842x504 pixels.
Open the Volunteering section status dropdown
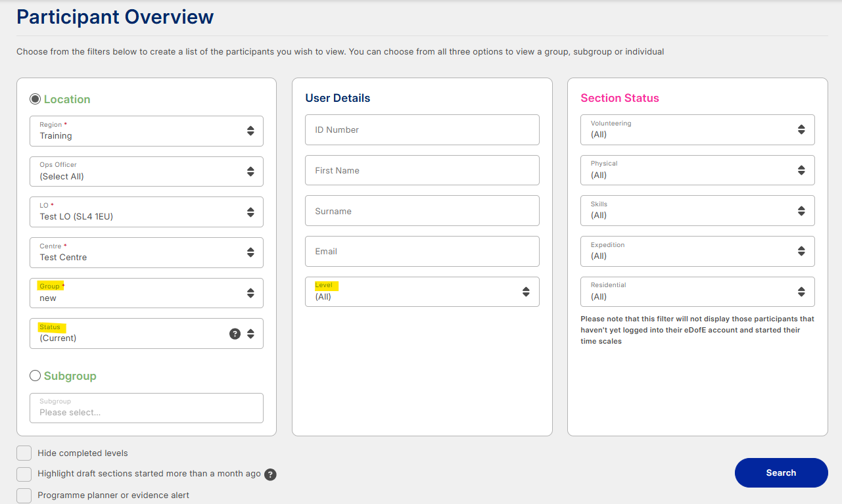697,129
